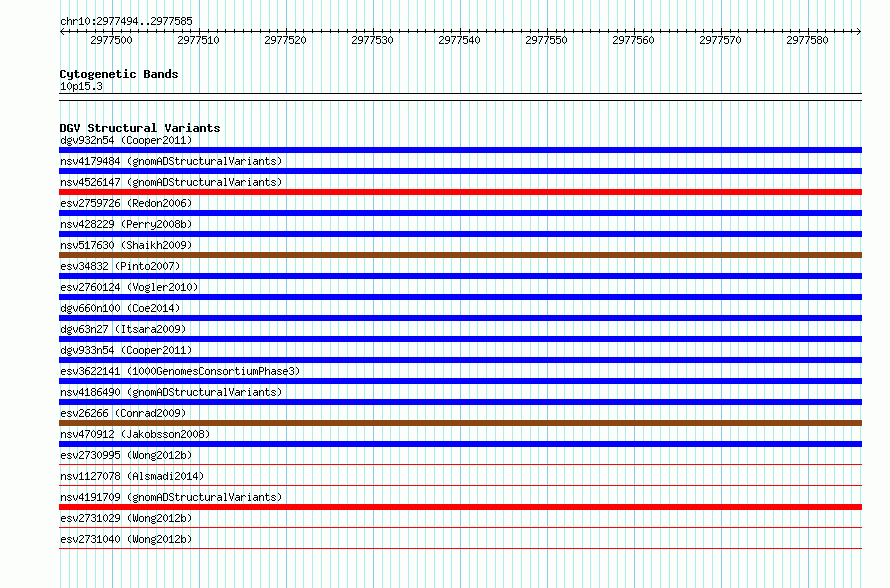Click the thick red bar under nsv4526147
This screenshot has height=588, width=890.
(x=460, y=192)
